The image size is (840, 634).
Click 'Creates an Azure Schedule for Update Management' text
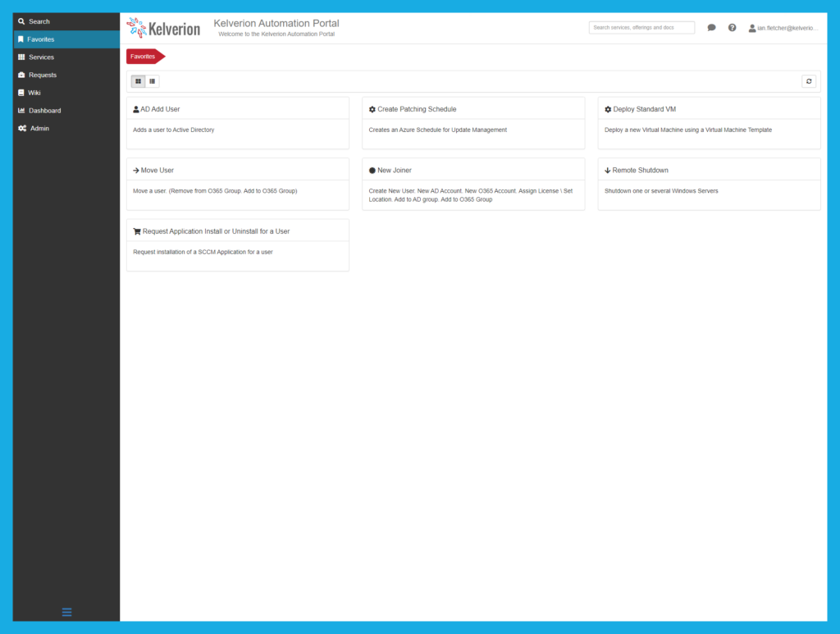[x=438, y=130]
